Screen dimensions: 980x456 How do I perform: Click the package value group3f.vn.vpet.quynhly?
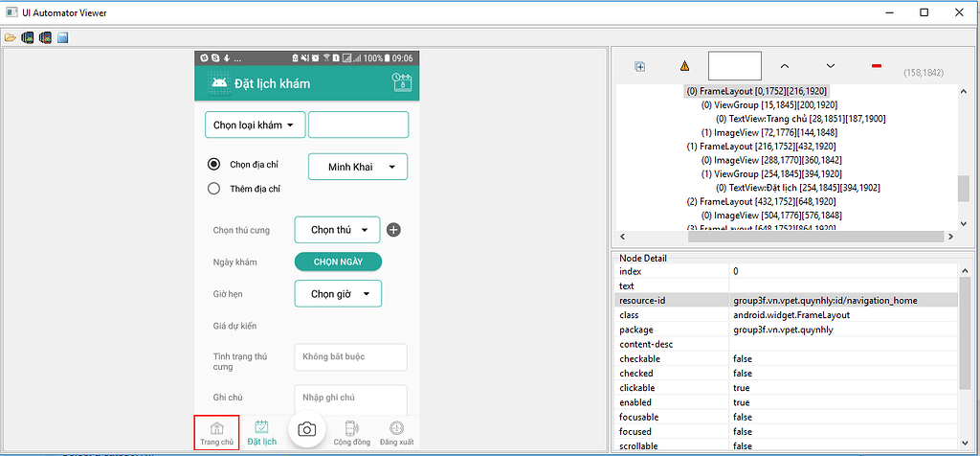(x=783, y=329)
